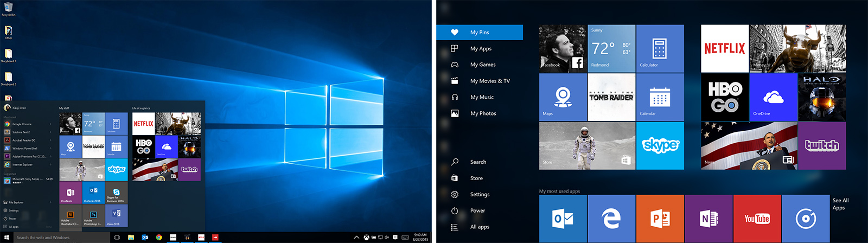Open File Explorer from the taskbar
The width and height of the screenshot is (868, 243).
[131, 237]
